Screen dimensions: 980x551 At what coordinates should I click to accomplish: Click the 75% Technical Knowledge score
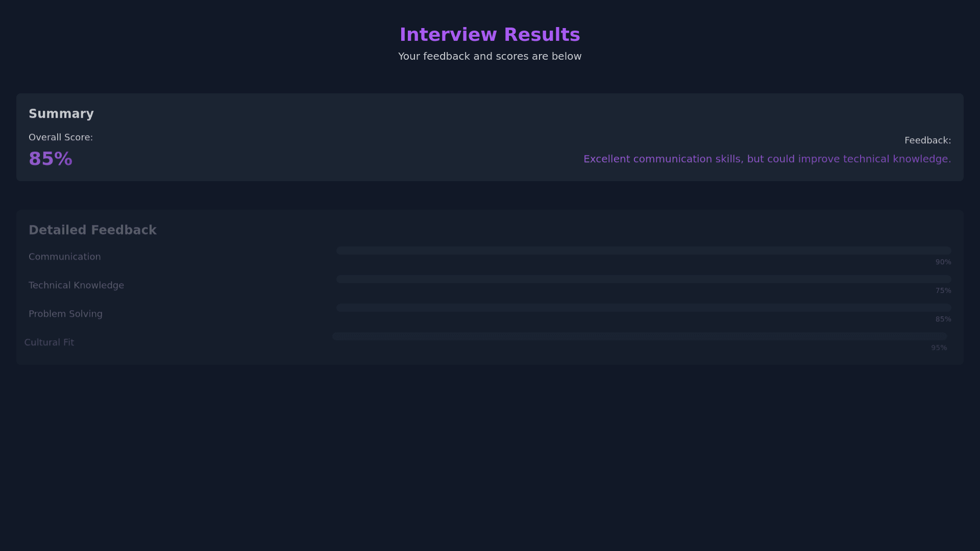943,291
